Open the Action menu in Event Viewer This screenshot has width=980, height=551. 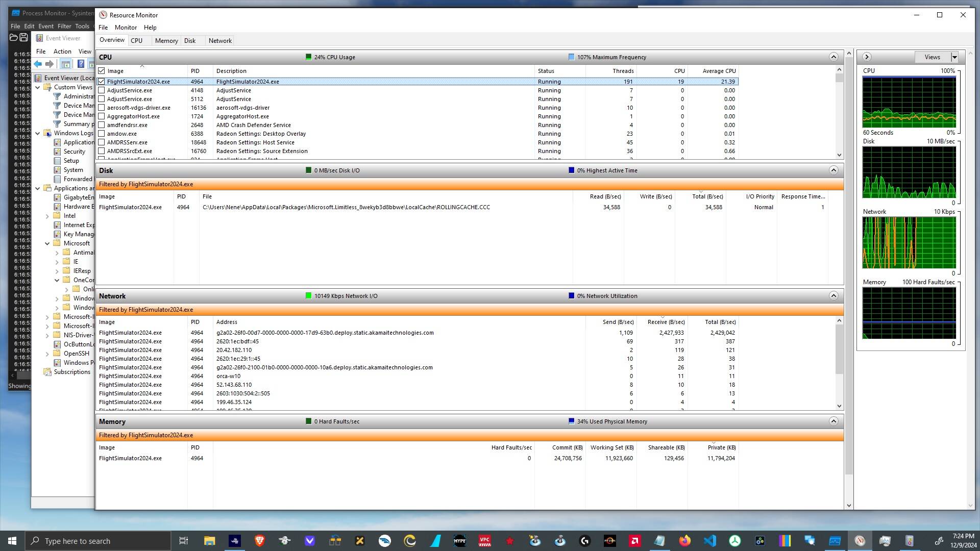62,52
